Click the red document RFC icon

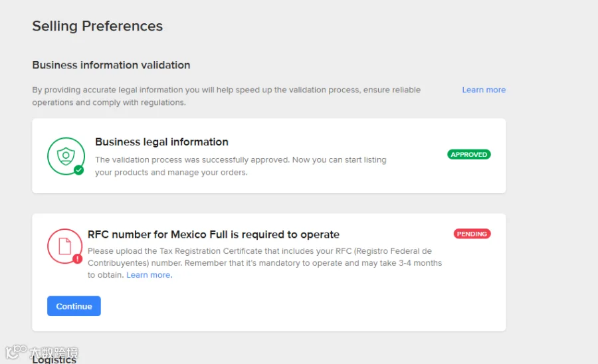[64, 246]
